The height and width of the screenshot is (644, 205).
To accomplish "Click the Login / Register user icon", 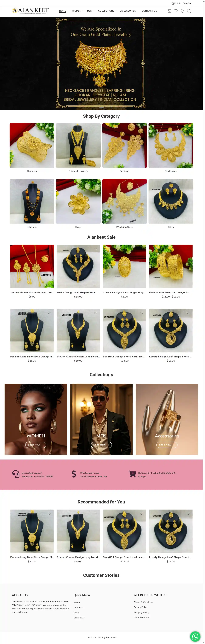I will click(173, 3).
